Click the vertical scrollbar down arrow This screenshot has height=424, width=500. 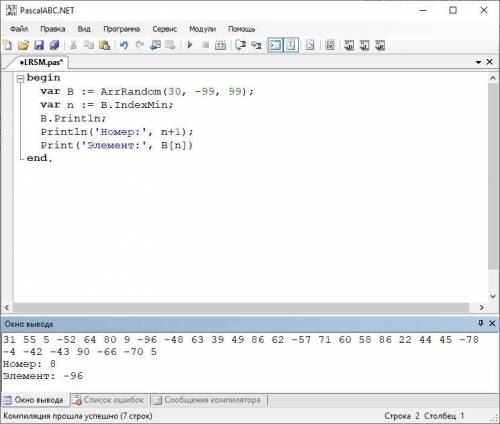(493, 296)
